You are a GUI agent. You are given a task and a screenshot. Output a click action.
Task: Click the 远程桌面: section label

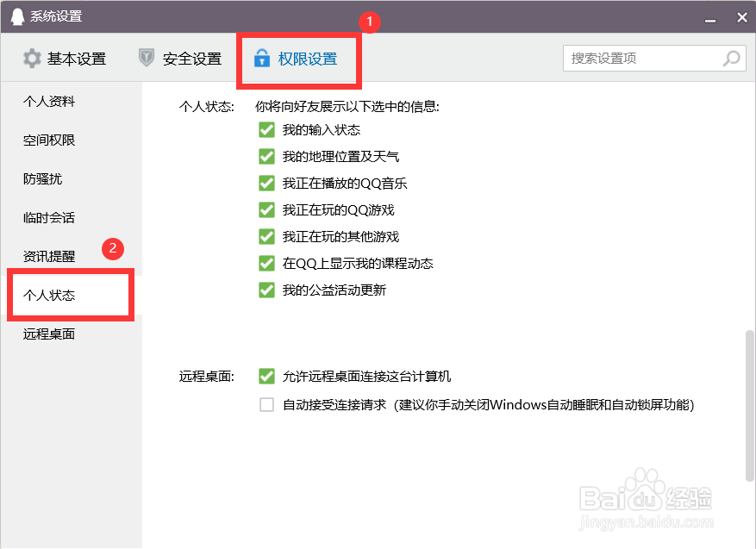[x=206, y=377]
